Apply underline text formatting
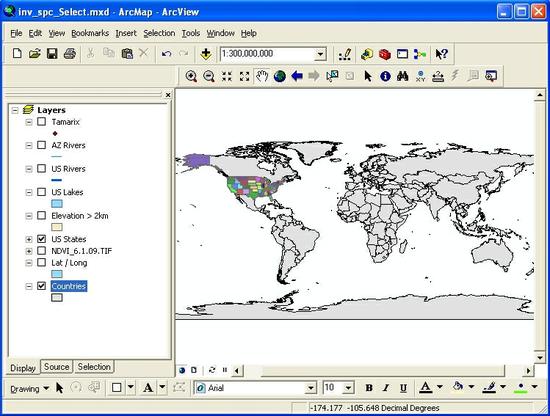This screenshot has width=550, height=416. point(403,388)
